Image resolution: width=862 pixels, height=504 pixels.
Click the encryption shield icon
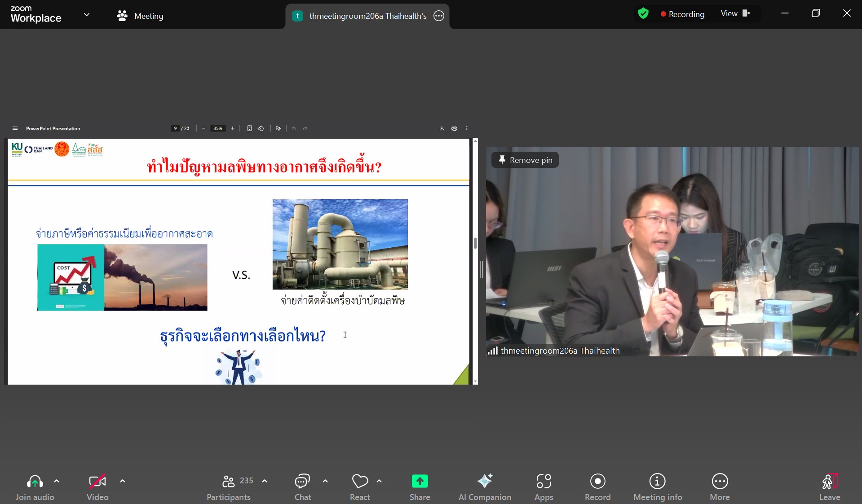tap(643, 13)
